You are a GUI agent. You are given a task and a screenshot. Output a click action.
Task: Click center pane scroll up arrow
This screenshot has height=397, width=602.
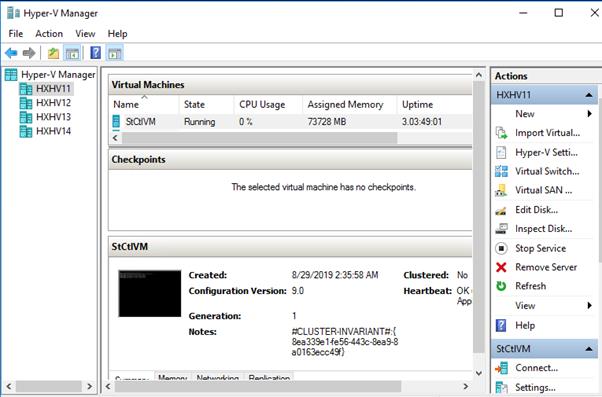(478, 75)
